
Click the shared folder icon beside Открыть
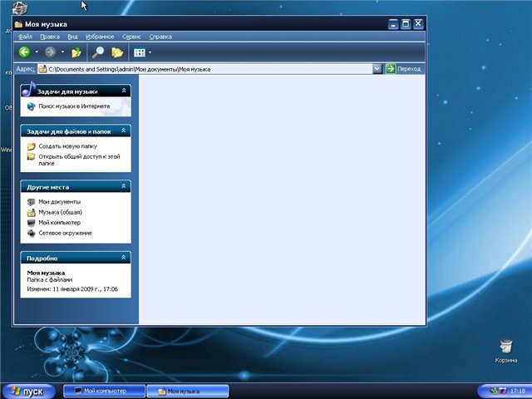coord(31,156)
